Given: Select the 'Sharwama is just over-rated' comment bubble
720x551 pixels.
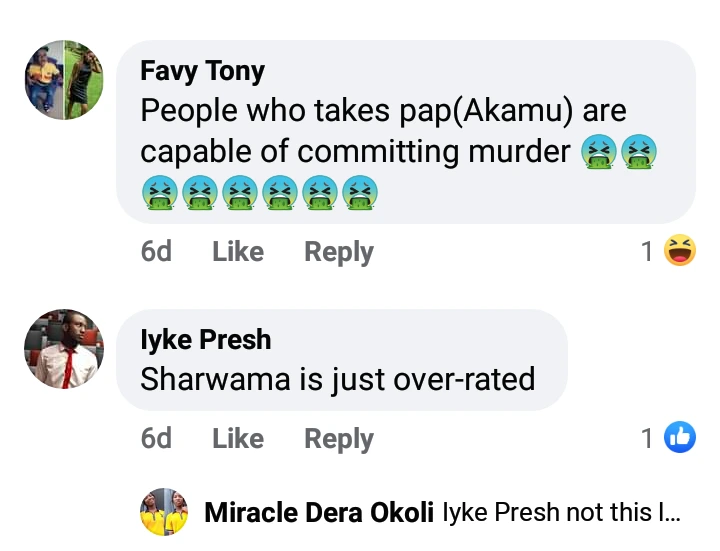Looking at the screenshot, I should click(x=338, y=379).
